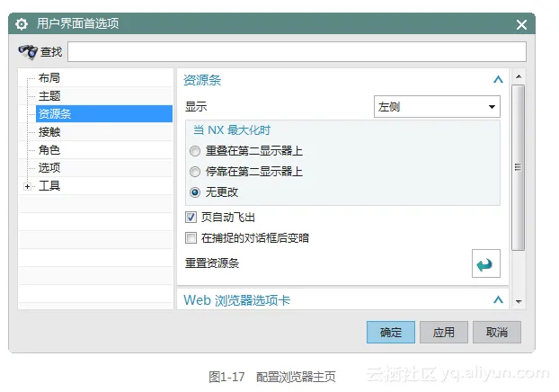
Task: Collapse the Web 浏览器选项卡 section chevron
Action: coord(498,299)
